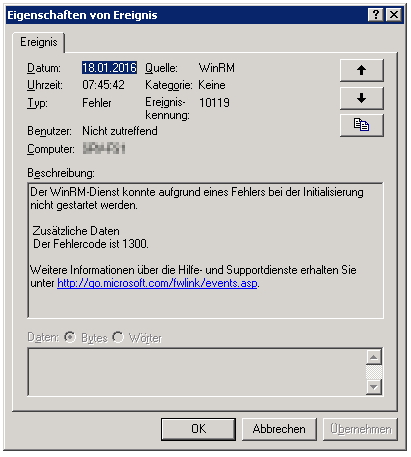The height and width of the screenshot is (457, 411).
Task: Click the Quelle value WinRM
Action: (217, 68)
